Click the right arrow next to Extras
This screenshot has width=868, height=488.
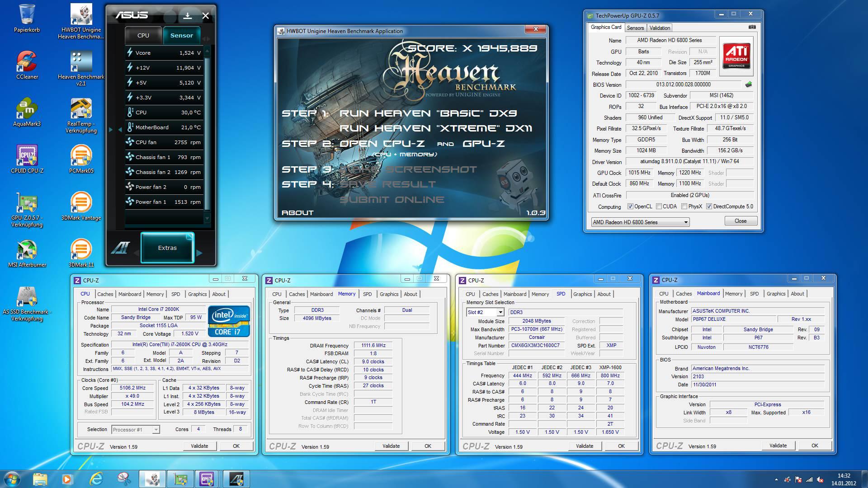[199, 252]
